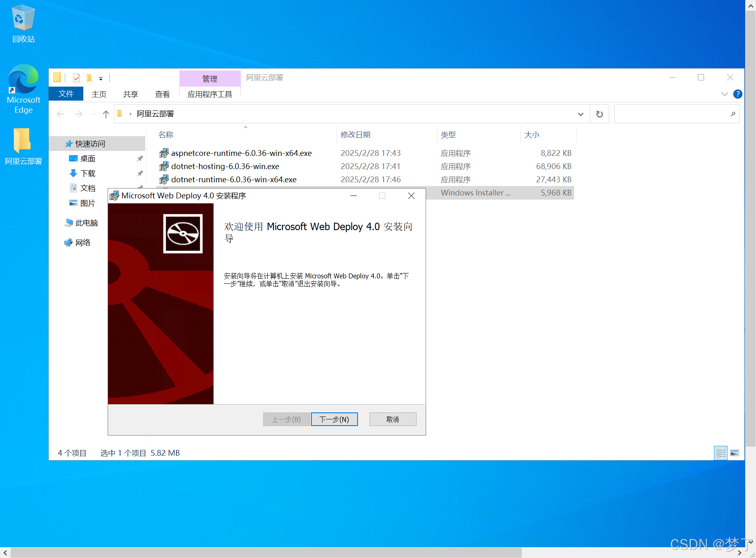Click the Back navigation arrow
The image size is (756, 558).
coord(60,114)
